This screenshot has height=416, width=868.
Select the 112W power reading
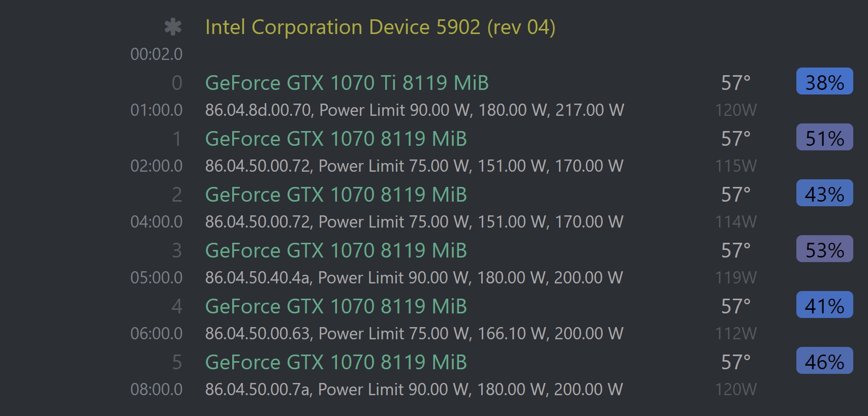tap(735, 334)
